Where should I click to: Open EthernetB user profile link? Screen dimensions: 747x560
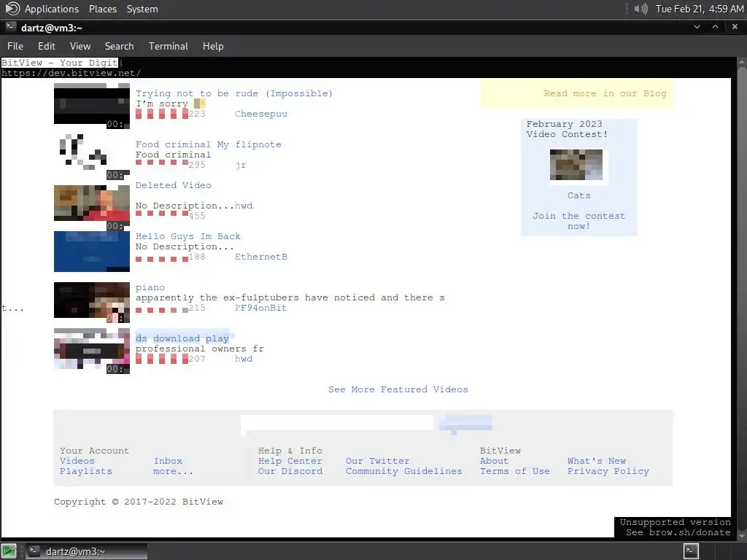[261, 257]
